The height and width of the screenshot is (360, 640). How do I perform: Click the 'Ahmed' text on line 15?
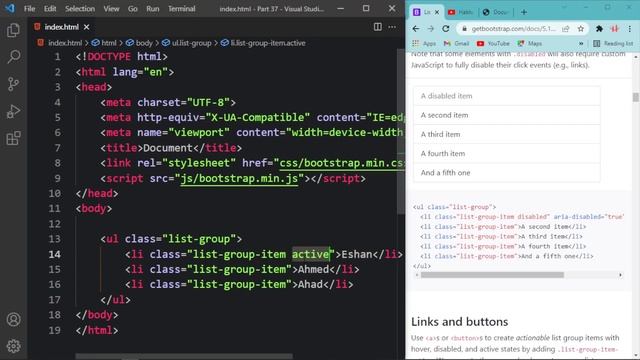point(313,269)
